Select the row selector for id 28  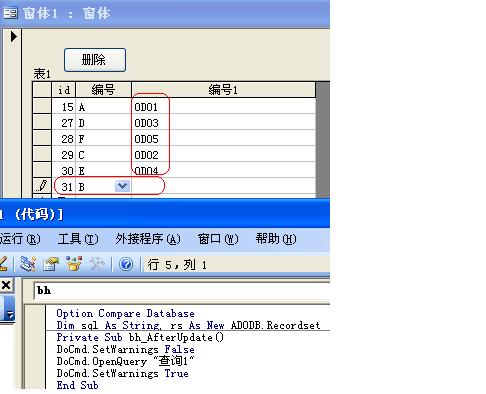coord(42,138)
